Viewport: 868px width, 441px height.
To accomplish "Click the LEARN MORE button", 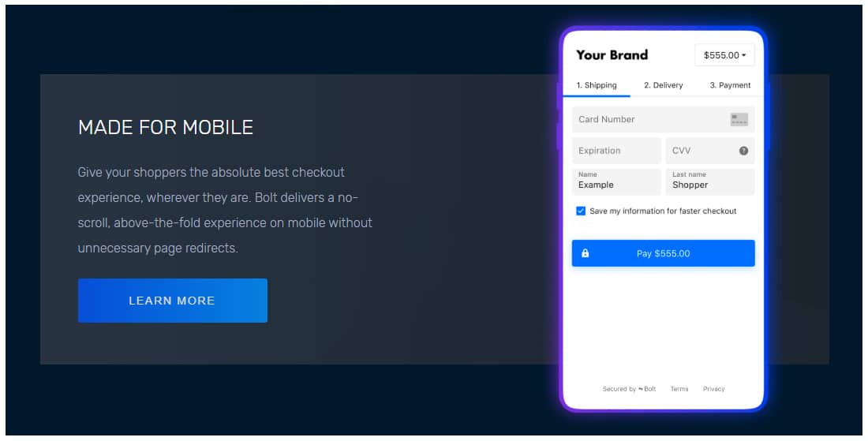I will click(x=172, y=301).
